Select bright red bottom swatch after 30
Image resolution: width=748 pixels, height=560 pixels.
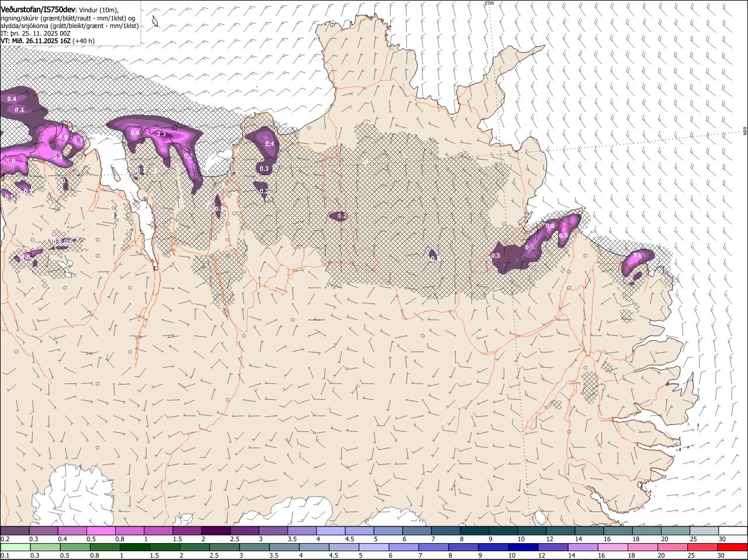(x=732, y=547)
